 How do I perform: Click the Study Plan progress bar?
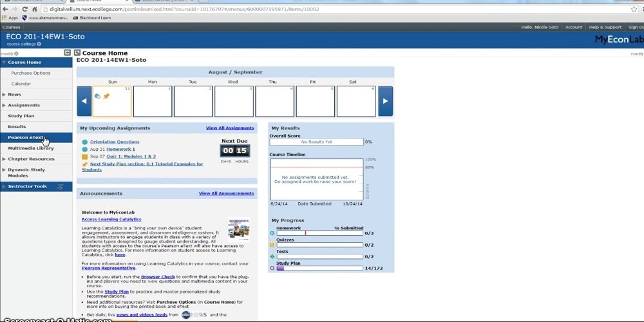pos(319,268)
